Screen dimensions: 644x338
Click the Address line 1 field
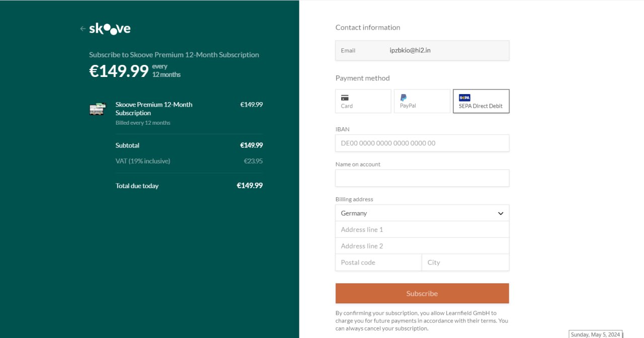pyautogui.click(x=422, y=230)
